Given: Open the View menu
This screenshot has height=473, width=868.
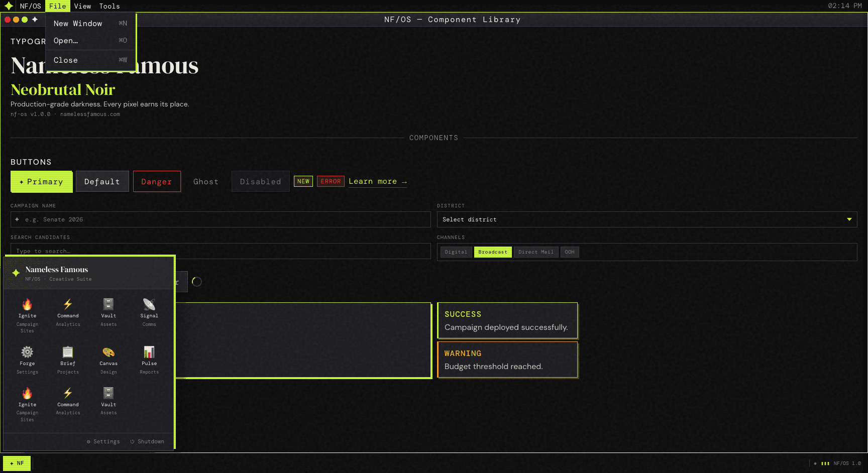Looking at the screenshot, I should pyautogui.click(x=82, y=6).
